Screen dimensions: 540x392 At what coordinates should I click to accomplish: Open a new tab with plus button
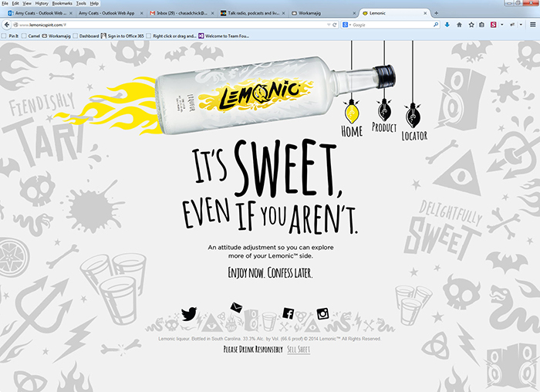tap(436, 13)
